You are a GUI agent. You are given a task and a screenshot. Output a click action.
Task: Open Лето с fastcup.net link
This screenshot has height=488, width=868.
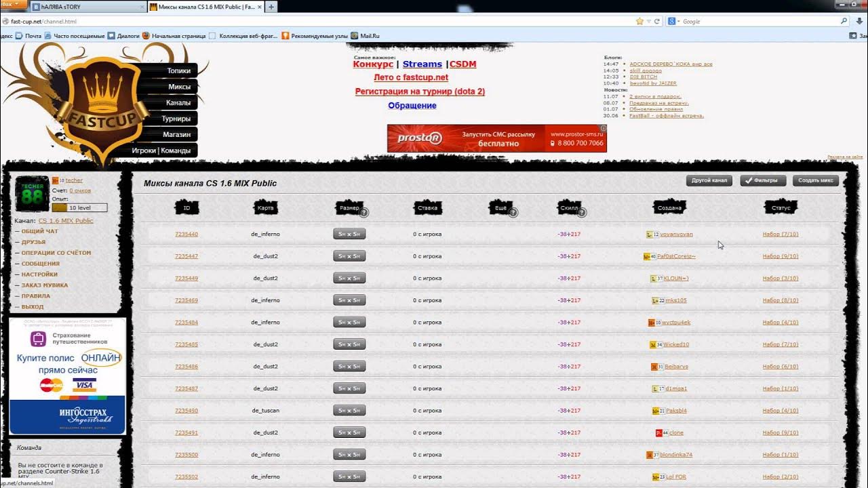[411, 77]
